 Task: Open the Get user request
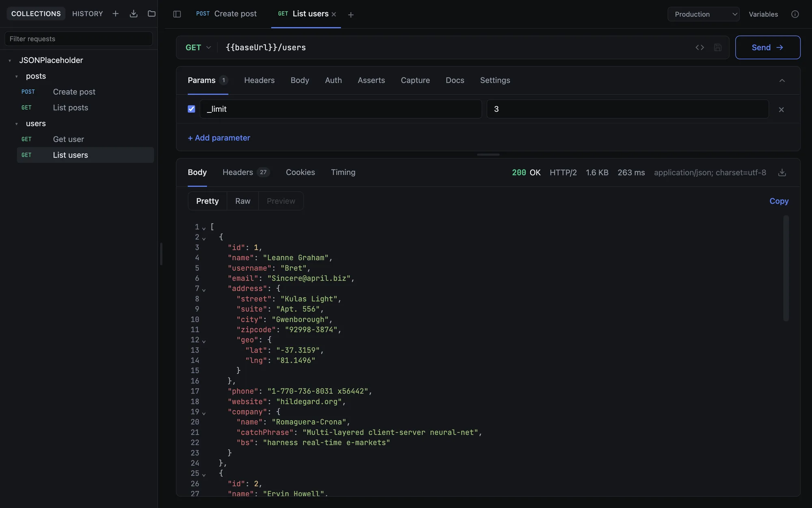(85, 139)
